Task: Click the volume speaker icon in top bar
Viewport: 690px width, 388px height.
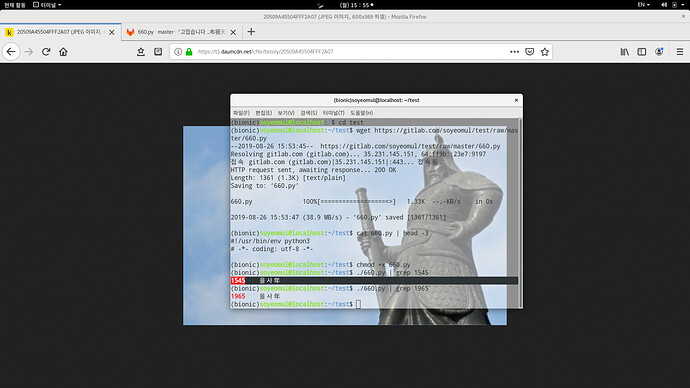Action: (x=664, y=5)
